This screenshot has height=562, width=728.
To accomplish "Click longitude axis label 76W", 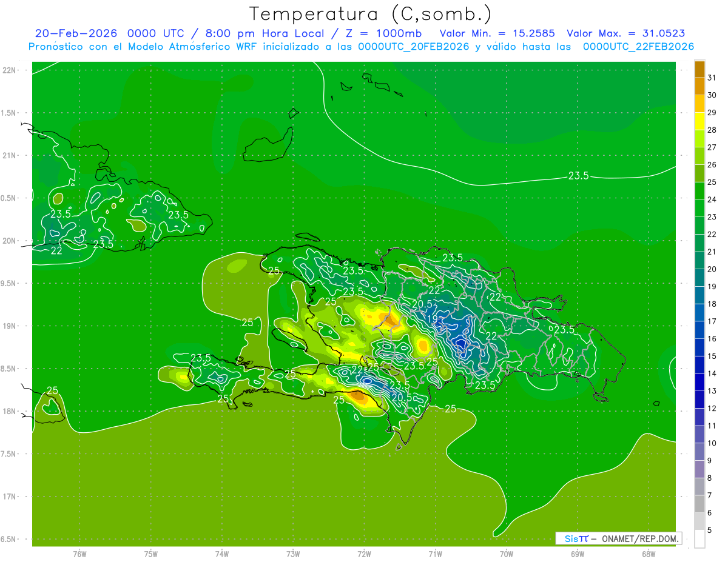I will click(x=79, y=554).
